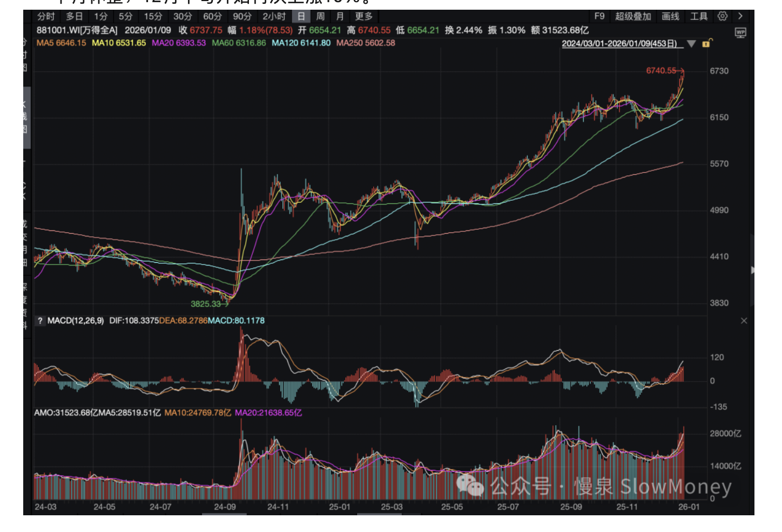Image resolution: width=782 pixels, height=532 pixels.
Task: Select the 15分 interval tab
Action: [x=153, y=16]
